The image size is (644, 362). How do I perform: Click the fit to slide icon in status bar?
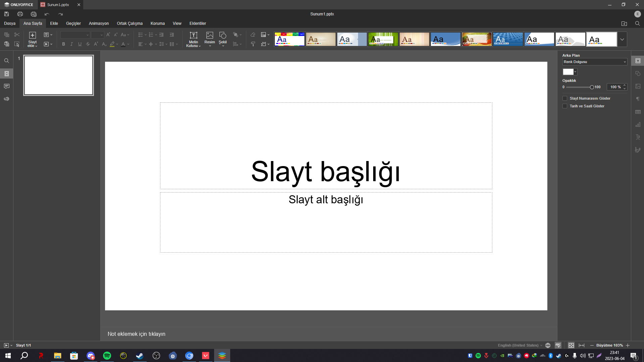(x=571, y=345)
